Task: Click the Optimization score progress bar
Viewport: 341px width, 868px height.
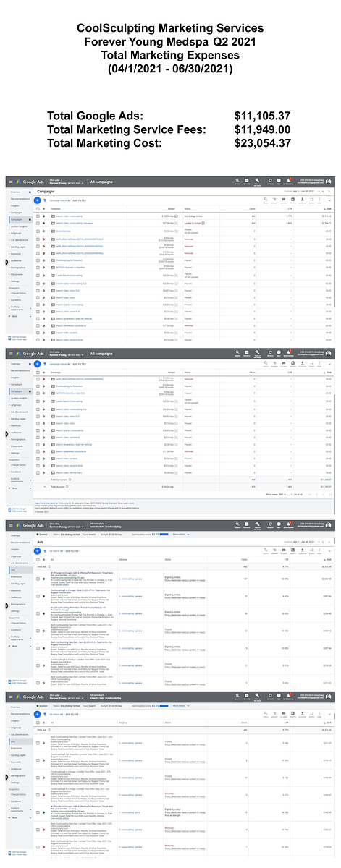Action: coord(163,535)
